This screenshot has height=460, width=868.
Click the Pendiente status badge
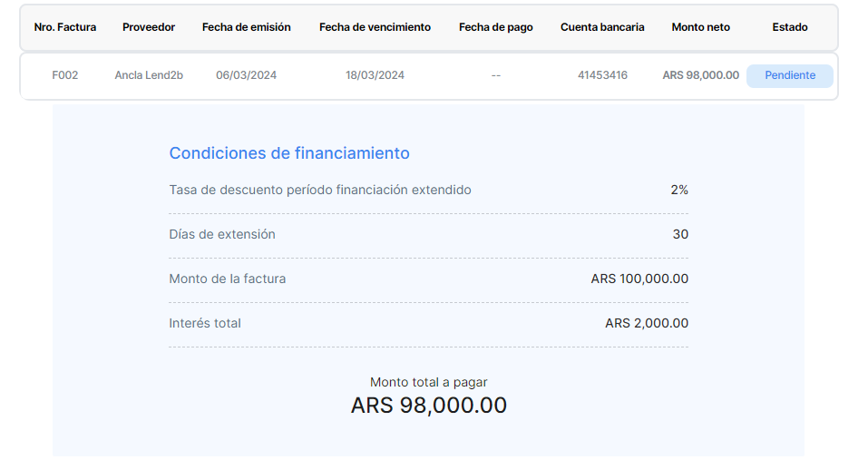pos(789,75)
